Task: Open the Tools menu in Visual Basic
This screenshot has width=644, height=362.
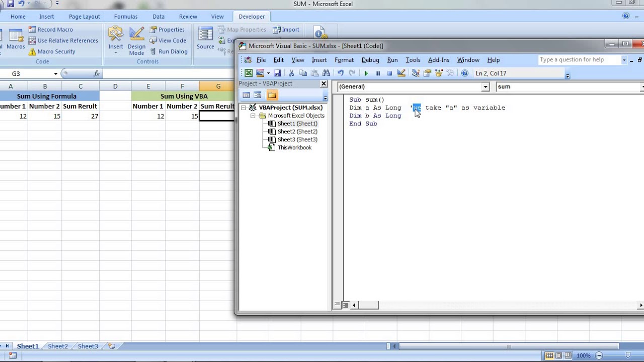Action: click(x=413, y=60)
